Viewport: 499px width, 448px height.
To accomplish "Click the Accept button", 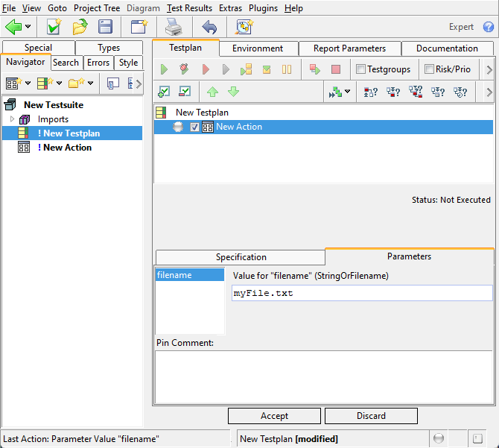I will point(274,416).
